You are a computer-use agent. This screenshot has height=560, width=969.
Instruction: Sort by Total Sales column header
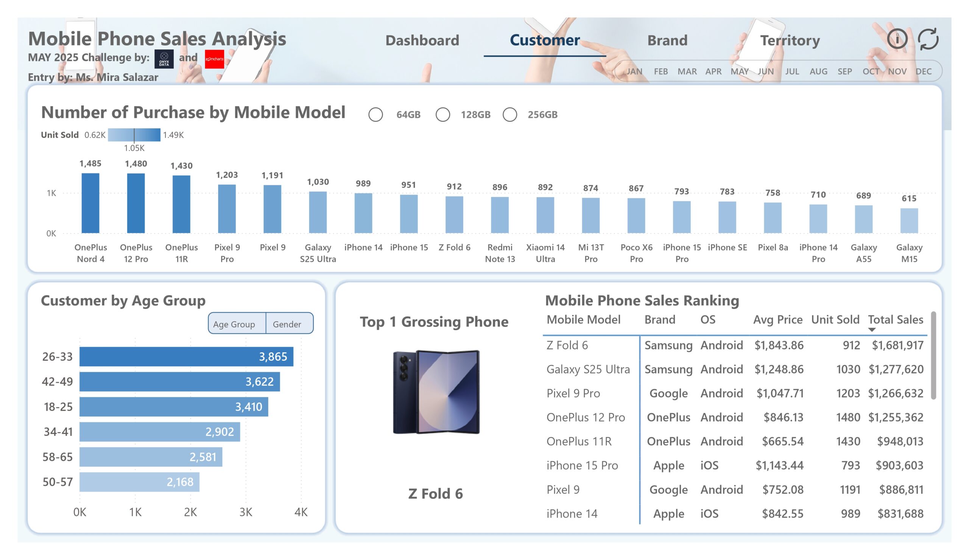click(x=895, y=320)
